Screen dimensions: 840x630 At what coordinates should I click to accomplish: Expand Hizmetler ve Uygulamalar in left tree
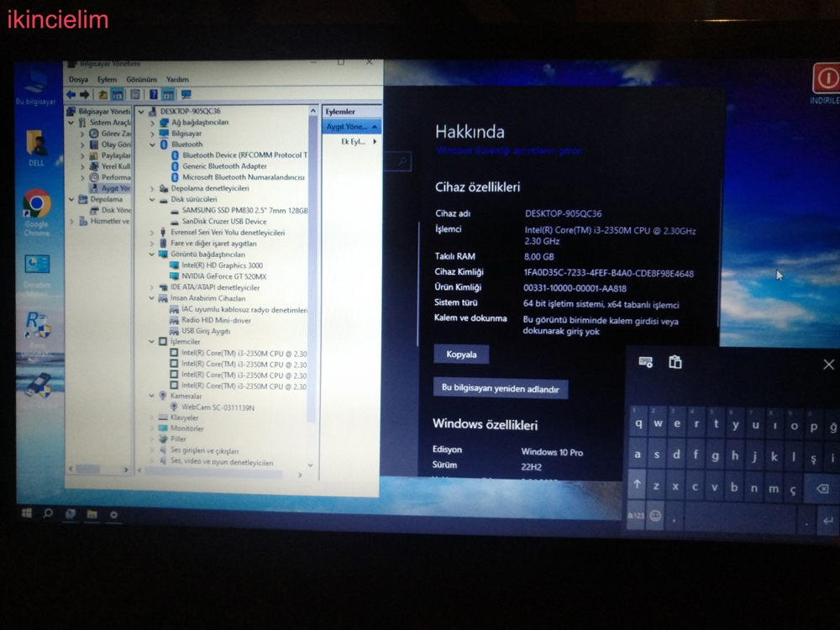tap(71, 221)
